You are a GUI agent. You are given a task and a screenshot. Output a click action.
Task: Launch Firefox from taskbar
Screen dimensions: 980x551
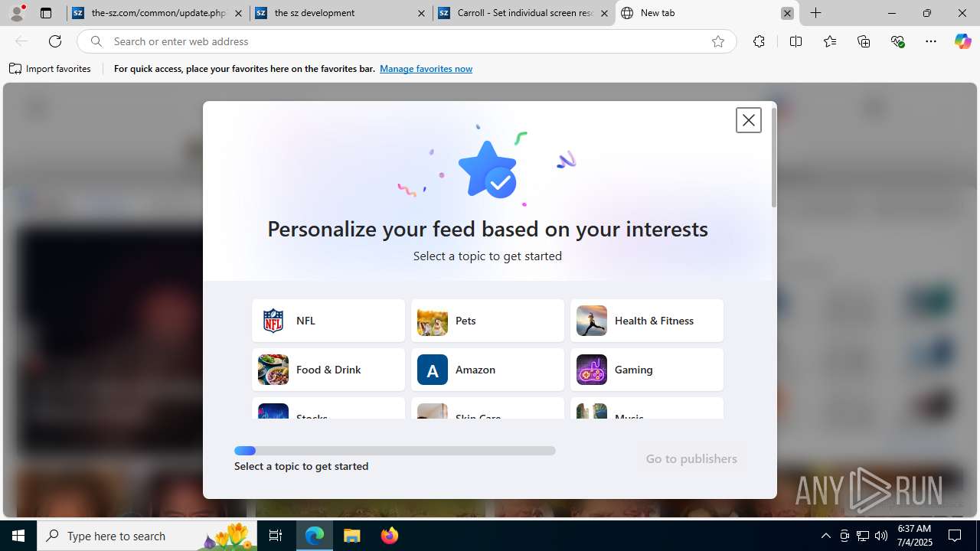pos(390,536)
